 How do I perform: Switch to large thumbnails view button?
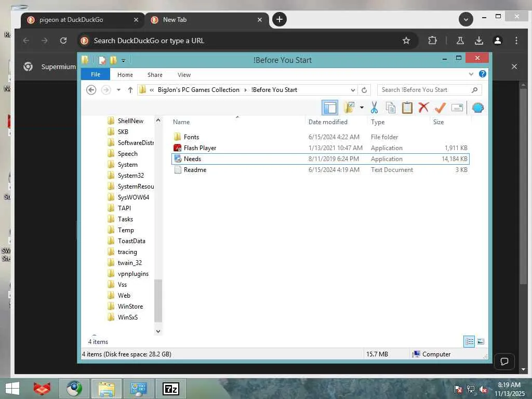click(481, 341)
